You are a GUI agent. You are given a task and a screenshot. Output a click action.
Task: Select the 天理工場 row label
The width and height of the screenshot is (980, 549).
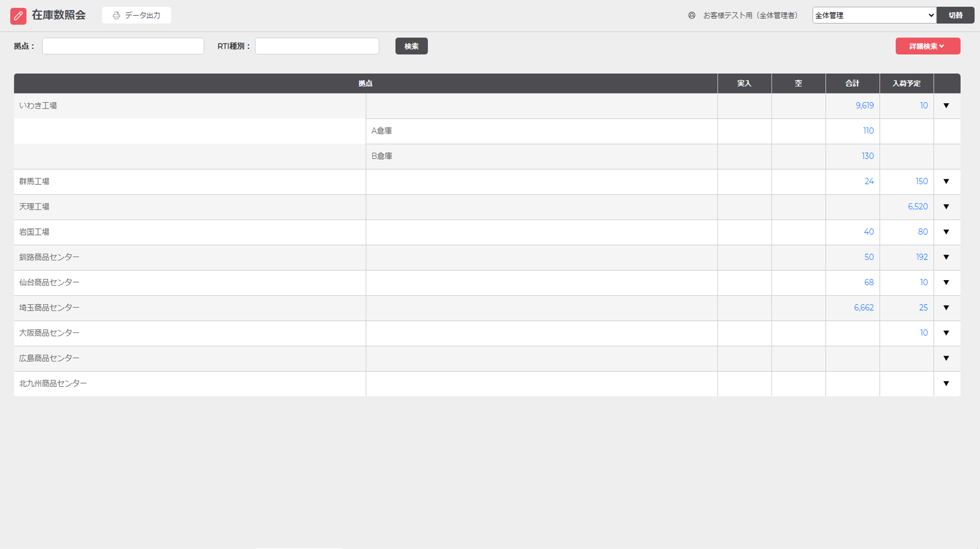[x=34, y=206]
